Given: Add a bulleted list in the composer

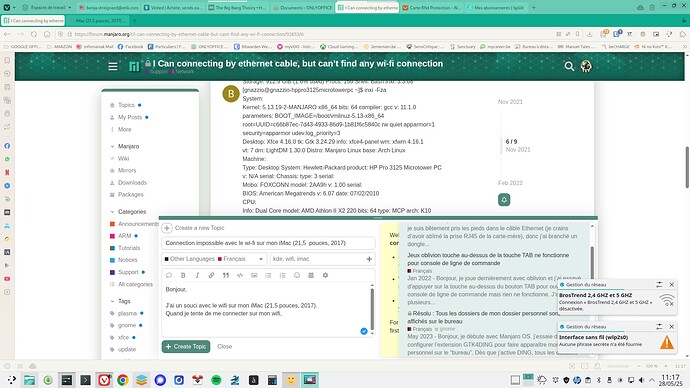Looking at the screenshot, I should (268, 275).
